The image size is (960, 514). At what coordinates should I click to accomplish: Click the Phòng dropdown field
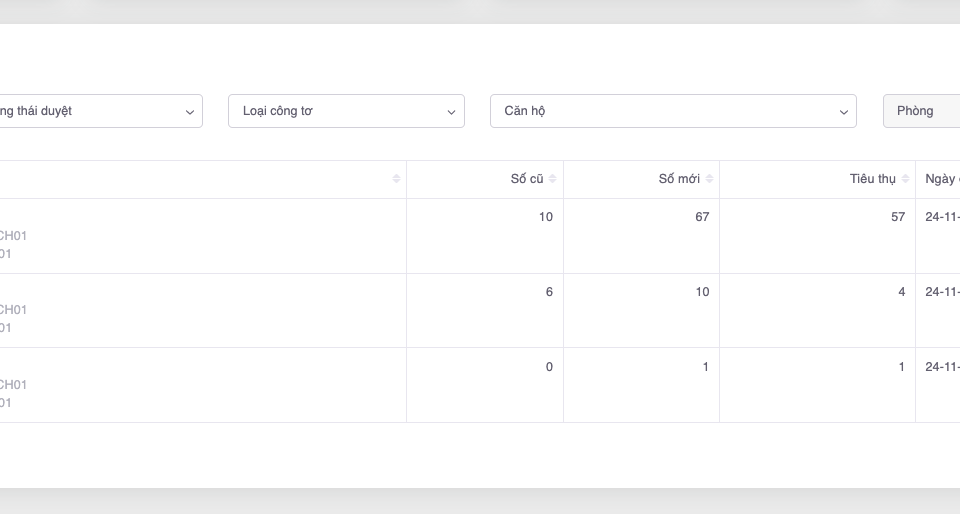pos(921,111)
